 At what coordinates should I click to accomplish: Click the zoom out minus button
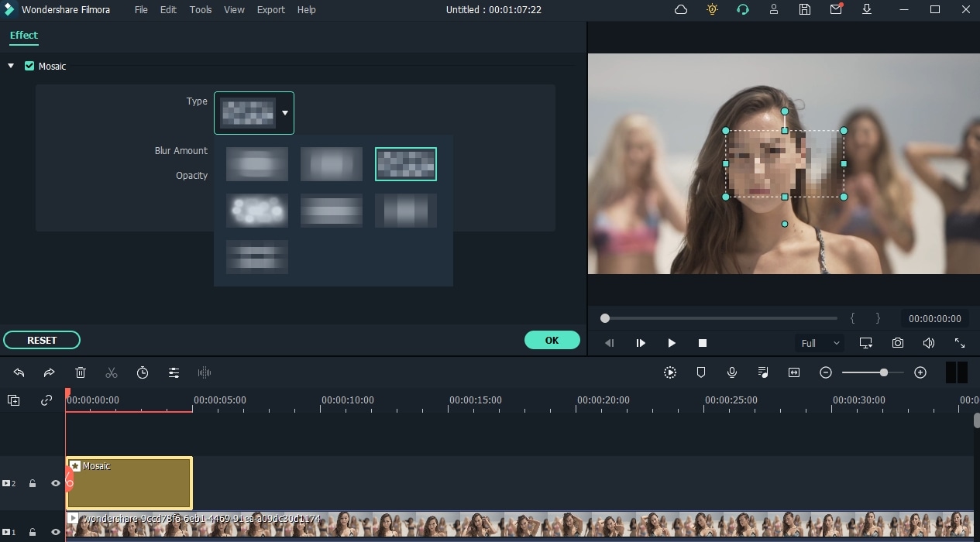826,372
